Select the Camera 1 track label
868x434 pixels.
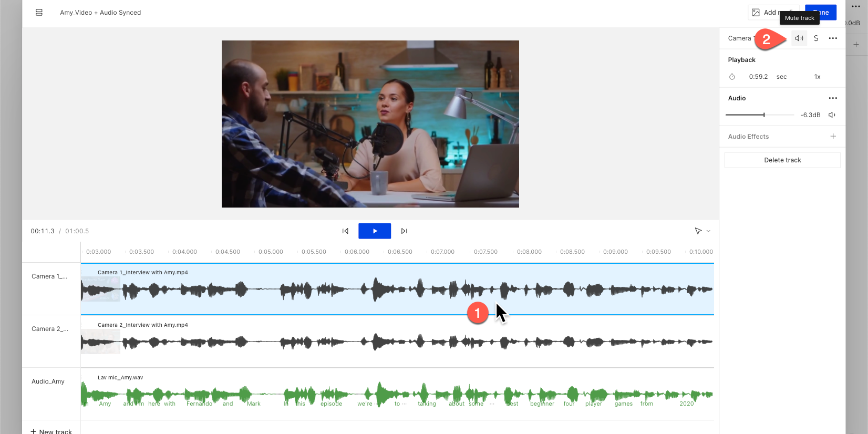tap(49, 276)
